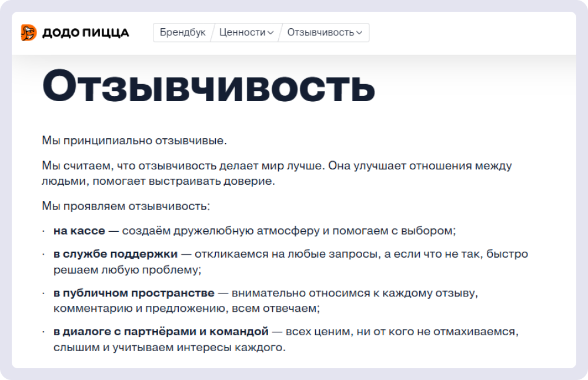This screenshot has width=588, height=380.
Task: Click bold "в диалоге с партнёрами и командой"
Action: tap(161, 331)
